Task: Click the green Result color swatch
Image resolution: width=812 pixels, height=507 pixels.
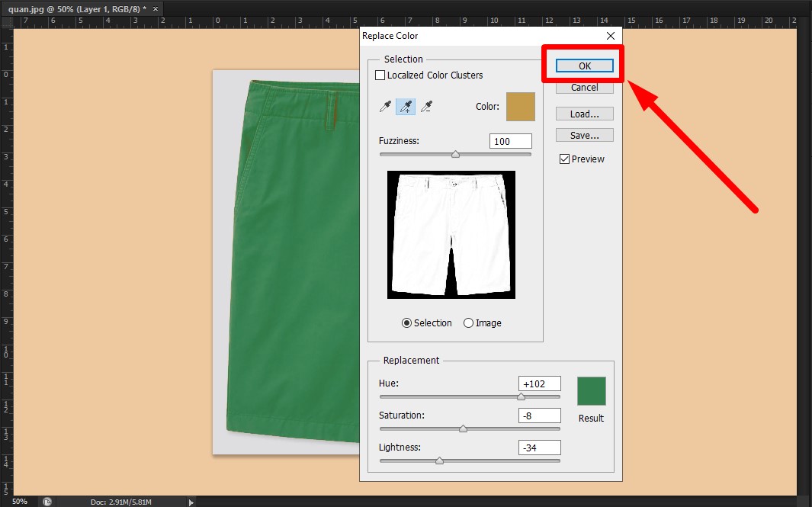Action: tap(592, 389)
